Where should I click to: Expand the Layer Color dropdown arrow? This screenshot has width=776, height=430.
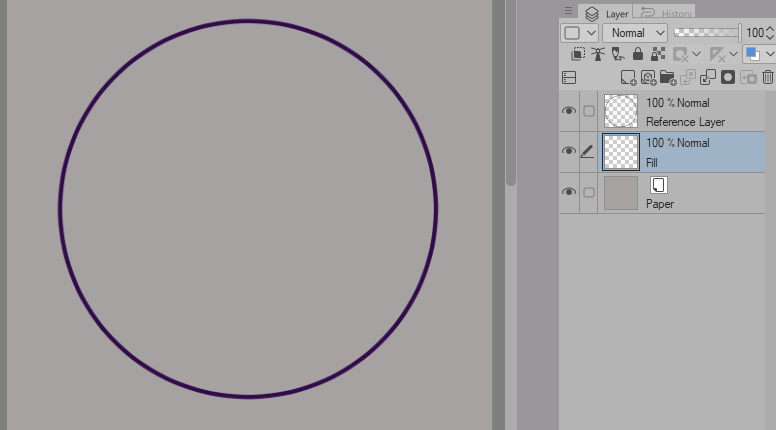(x=770, y=54)
